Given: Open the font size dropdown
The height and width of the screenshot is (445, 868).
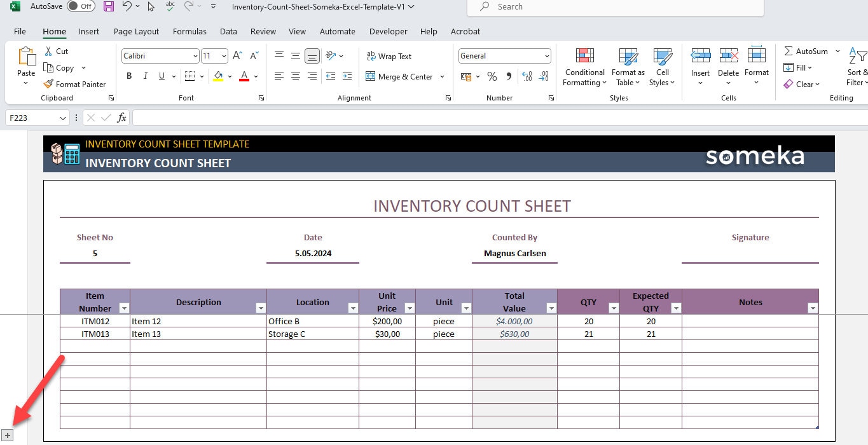Looking at the screenshot, I should [x=223, y=56].
